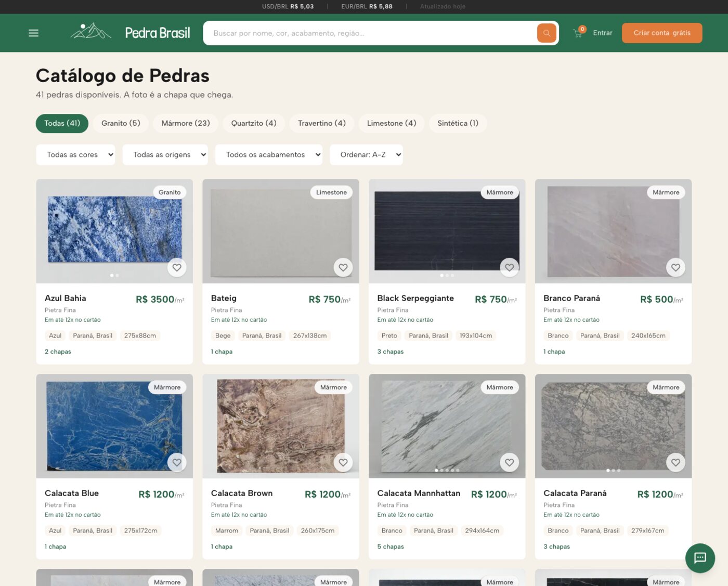
Task: Click the orange search button
Action: click(x=547, y=33)
